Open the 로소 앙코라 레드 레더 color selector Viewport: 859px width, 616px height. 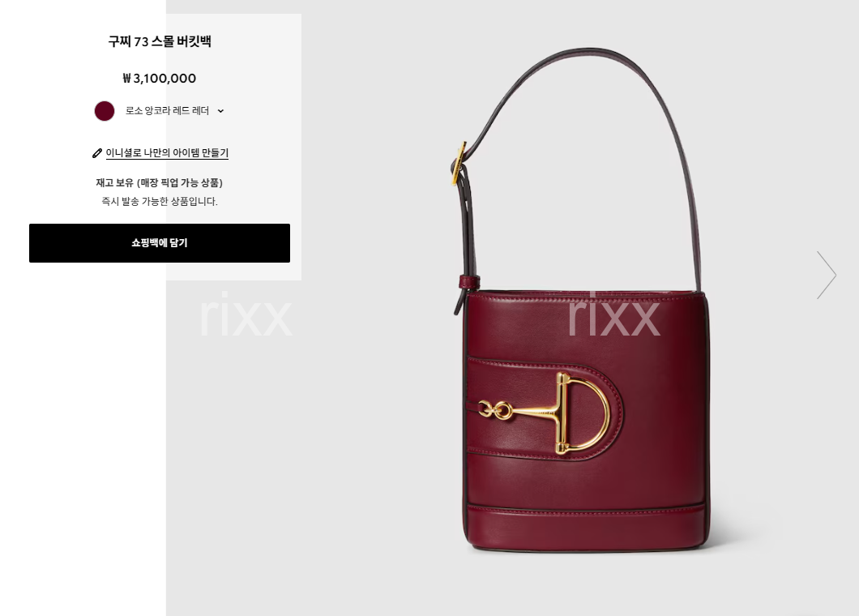159,111
